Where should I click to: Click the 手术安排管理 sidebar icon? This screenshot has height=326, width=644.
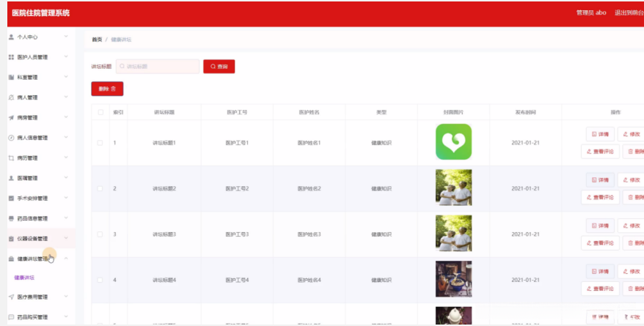[11, 198]
